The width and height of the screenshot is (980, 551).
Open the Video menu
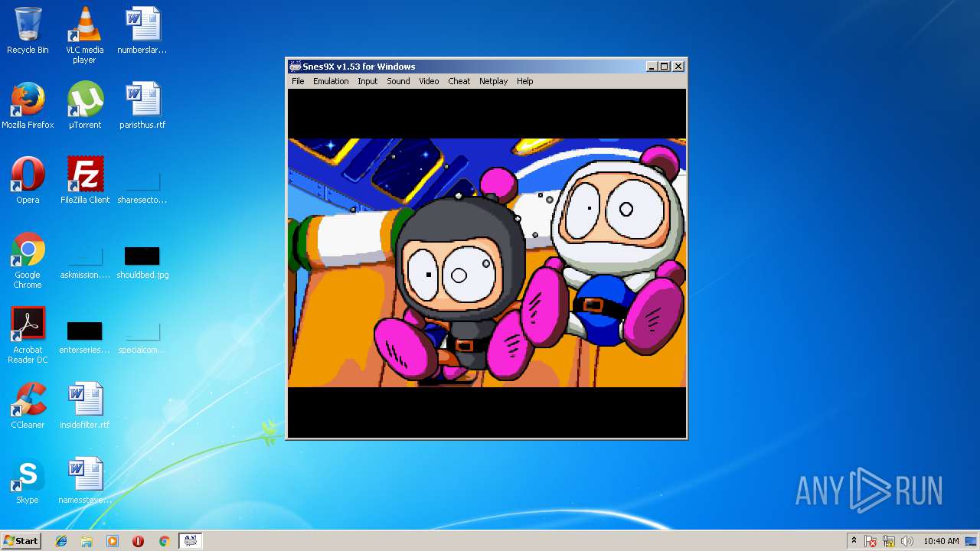point(429,81)
